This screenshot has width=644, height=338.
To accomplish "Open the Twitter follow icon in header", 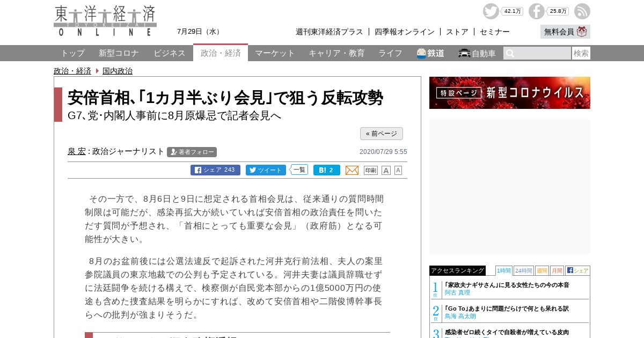I will click(491, 11).
